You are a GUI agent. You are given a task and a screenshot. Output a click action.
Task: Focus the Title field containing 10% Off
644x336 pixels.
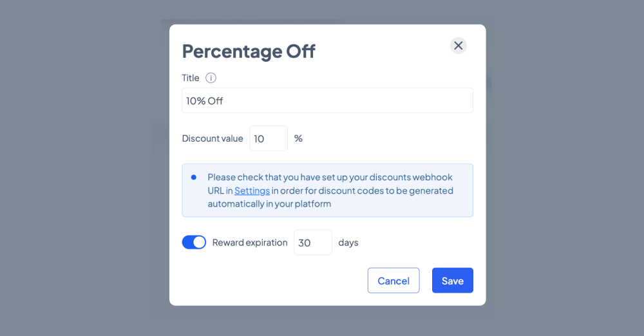point(327,100)
